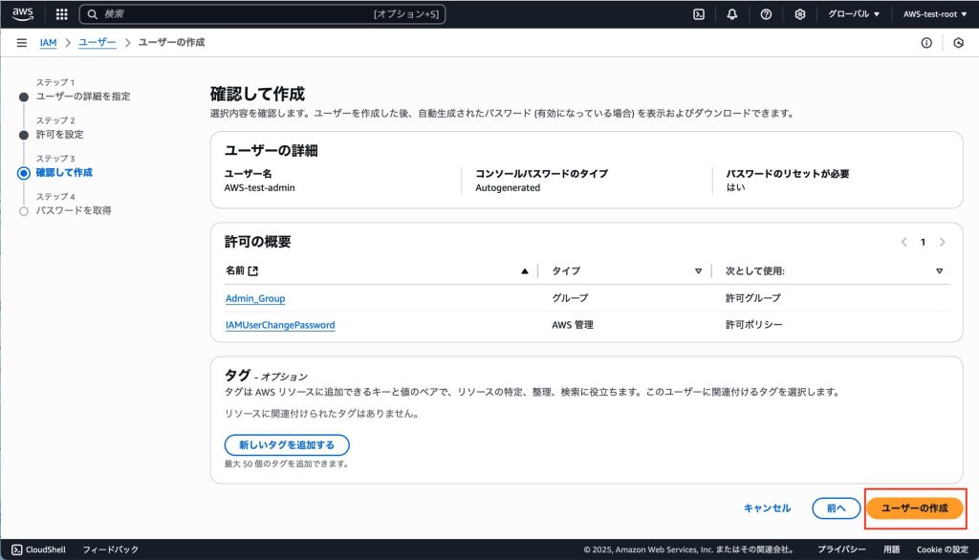Image resolution: width=979 pixels, height=560 pixels.
Task: Click the AWS 管理 type cell
Action: 573,325
